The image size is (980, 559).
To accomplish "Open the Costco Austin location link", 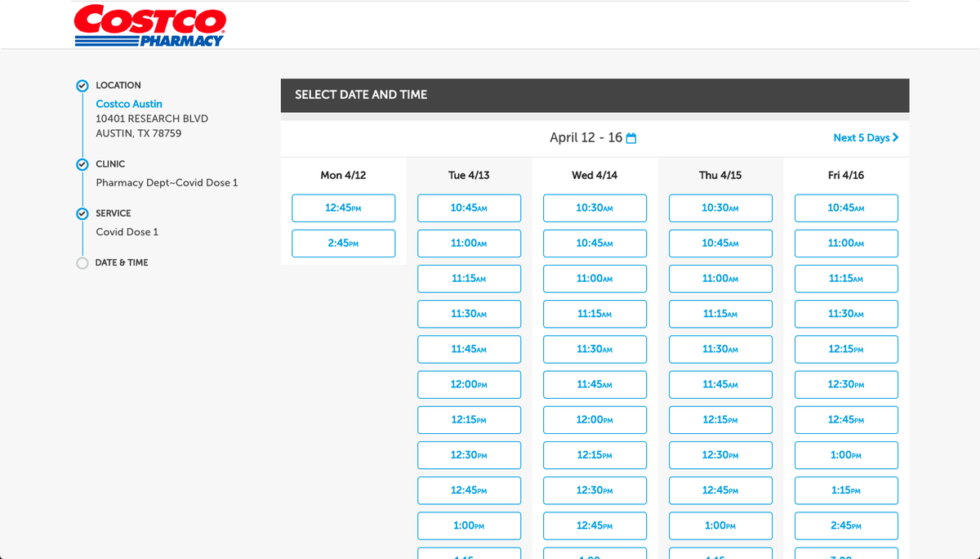I will coord(129,104).
